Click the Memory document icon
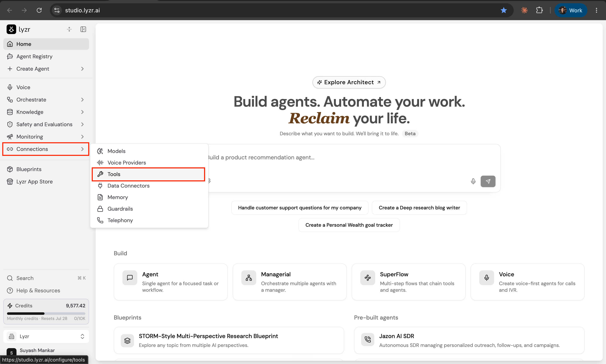Screen dimensions: 606x364 [100, 197]
